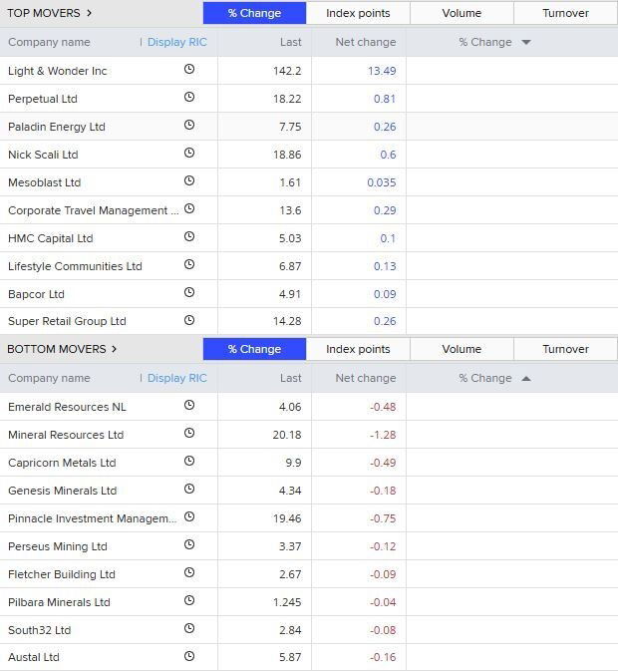Click clock icon next to Genesis Minerals Ltd

189,489
